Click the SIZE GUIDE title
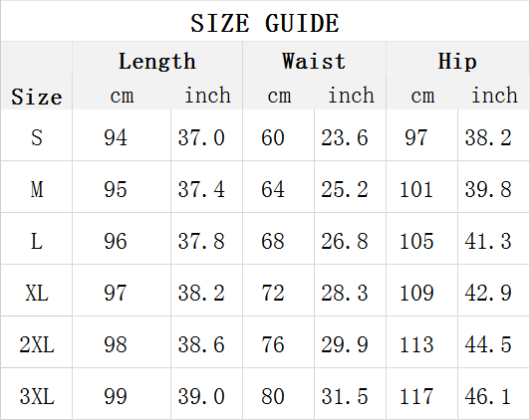This screenshot has height=420, width=530. coord(265,23)
